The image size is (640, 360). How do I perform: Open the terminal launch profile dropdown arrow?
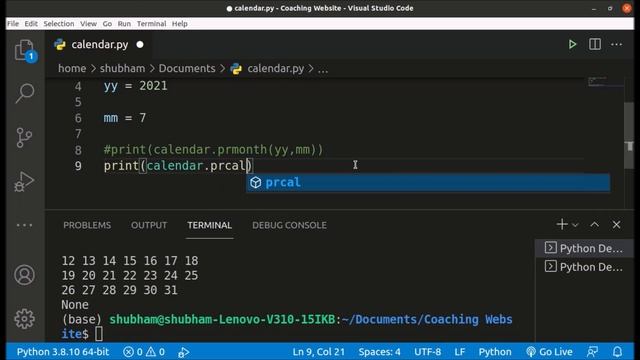(575, 225)
